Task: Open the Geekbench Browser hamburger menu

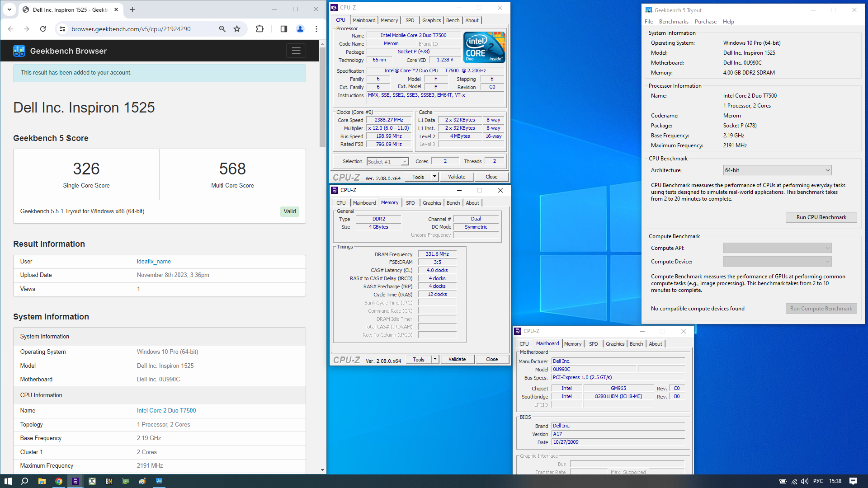Action: click(296, 51)
